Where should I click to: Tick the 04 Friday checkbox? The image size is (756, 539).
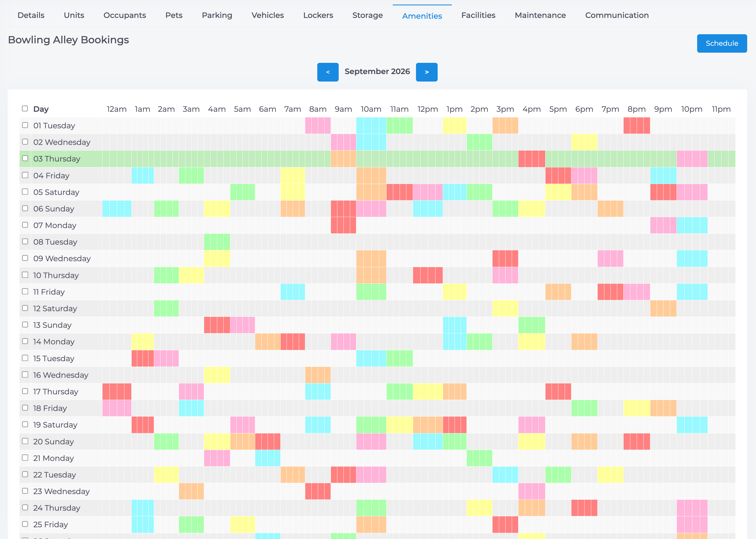(x=25, y=175)
